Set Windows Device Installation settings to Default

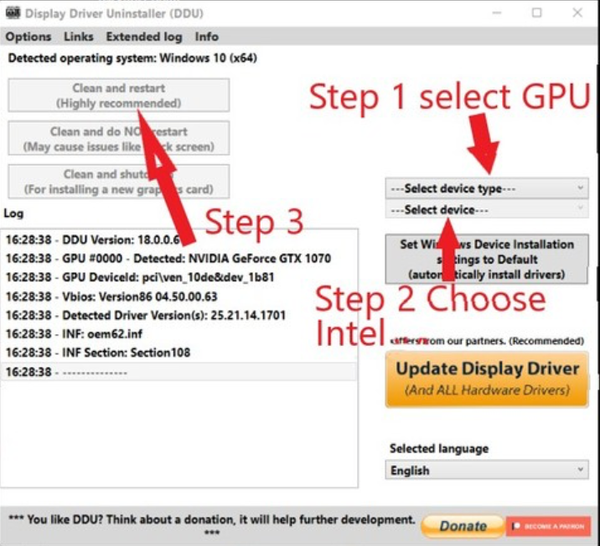pos(486,259)
